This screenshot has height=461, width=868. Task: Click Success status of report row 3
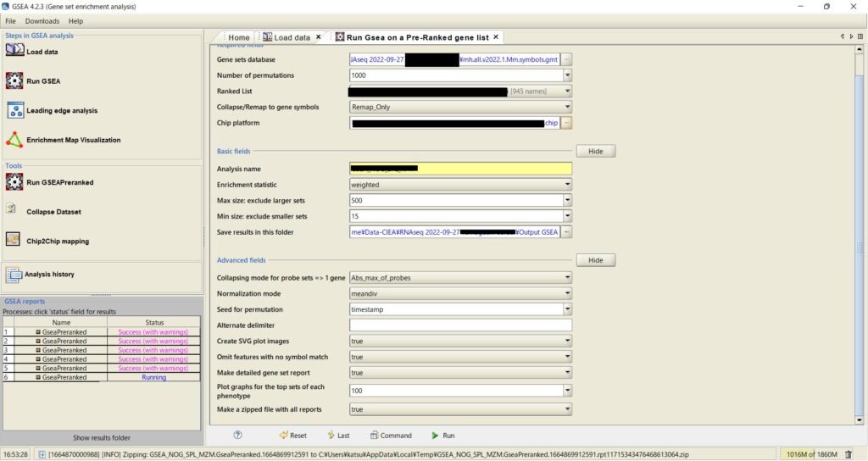click(153, 350)
